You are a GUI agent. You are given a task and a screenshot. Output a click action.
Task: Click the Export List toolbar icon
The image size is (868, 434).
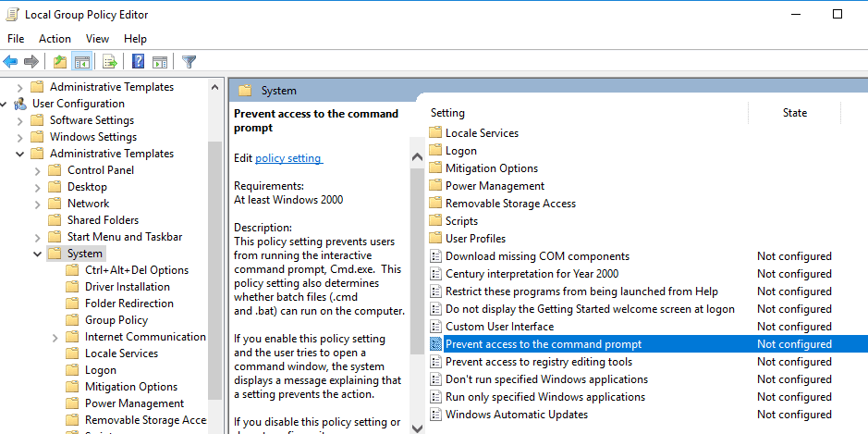tap(110, 61)
